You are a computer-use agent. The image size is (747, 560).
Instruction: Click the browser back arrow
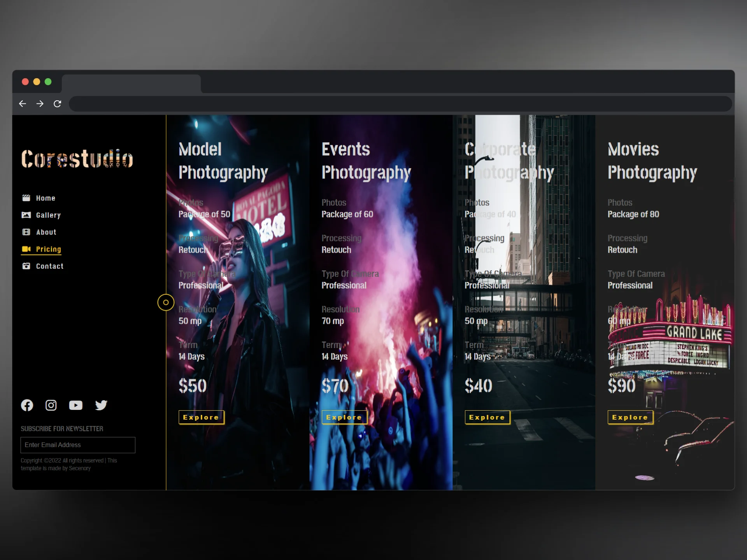(23, 104)
